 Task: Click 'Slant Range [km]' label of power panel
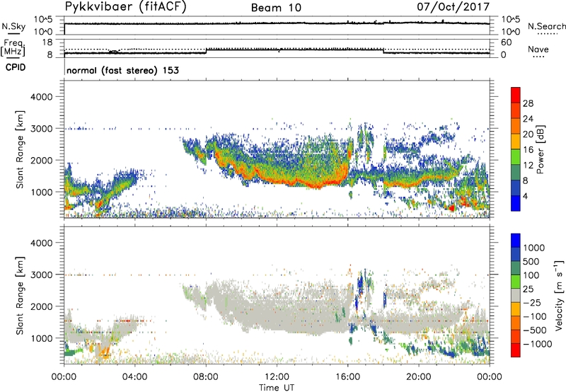click(20, 149)
